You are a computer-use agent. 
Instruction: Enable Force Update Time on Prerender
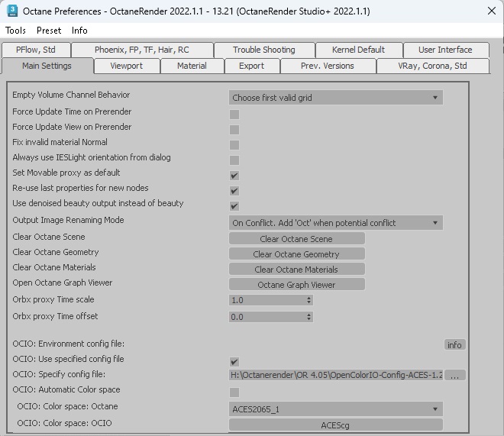click(x=234, y=115)
